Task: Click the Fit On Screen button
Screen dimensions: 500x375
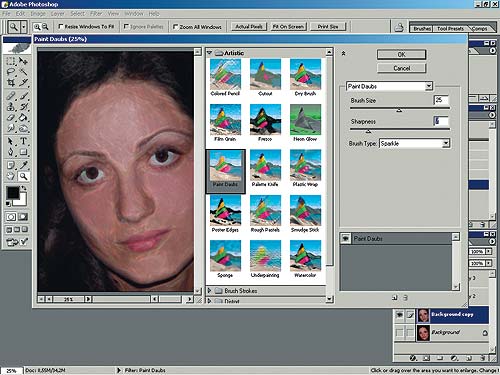Action: 288,27
